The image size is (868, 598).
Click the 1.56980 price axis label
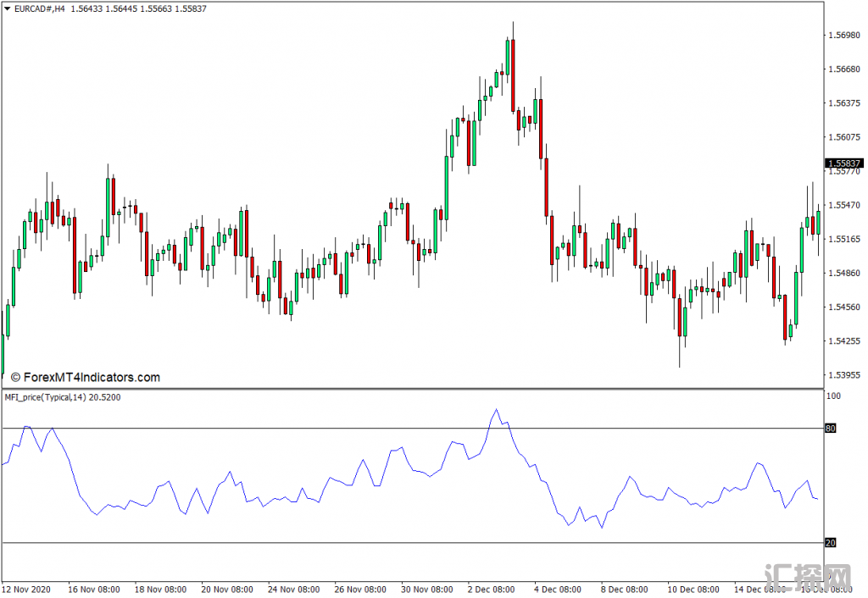click(x=843, y=36)
